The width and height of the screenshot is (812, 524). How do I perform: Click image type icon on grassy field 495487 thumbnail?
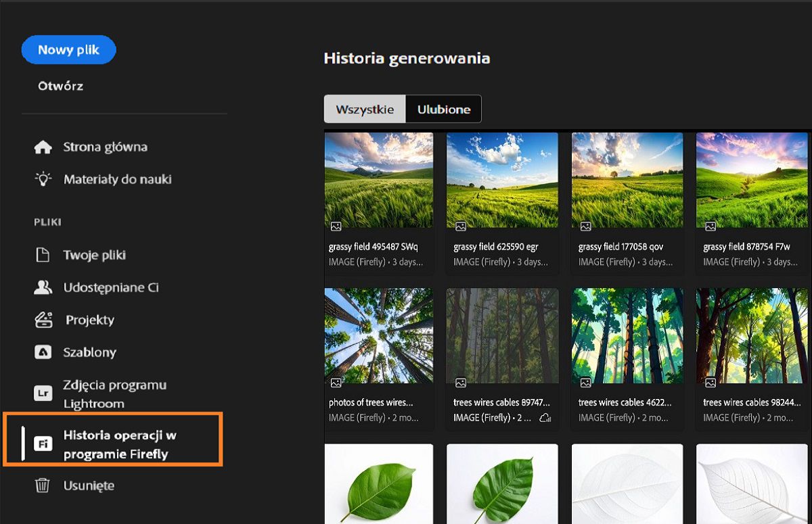click(x=336, y=227)
